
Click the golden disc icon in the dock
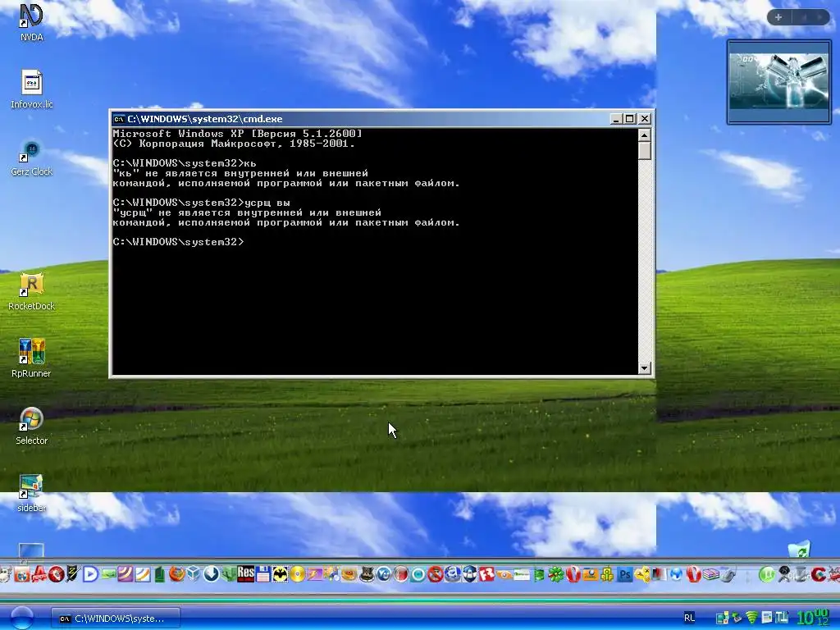[x=297, y=574]
